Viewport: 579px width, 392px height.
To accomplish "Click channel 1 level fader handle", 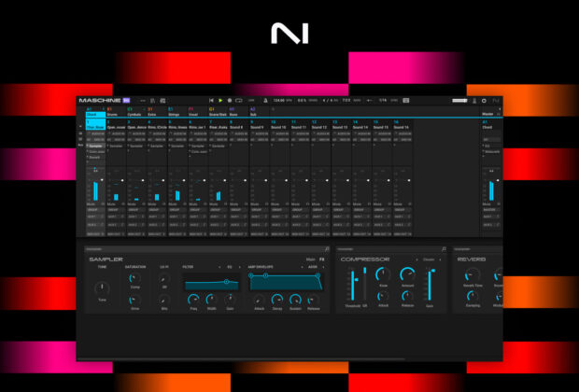I will pos(102,180).
